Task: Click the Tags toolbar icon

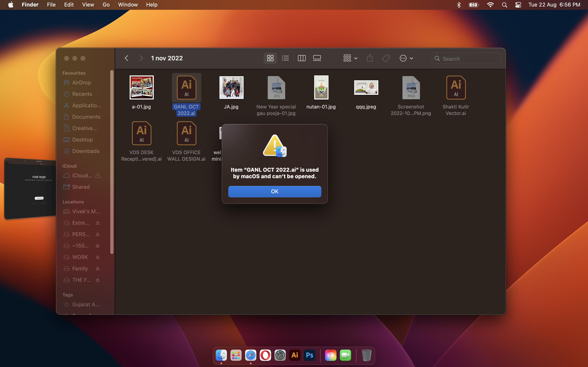Action: (386, 58)
